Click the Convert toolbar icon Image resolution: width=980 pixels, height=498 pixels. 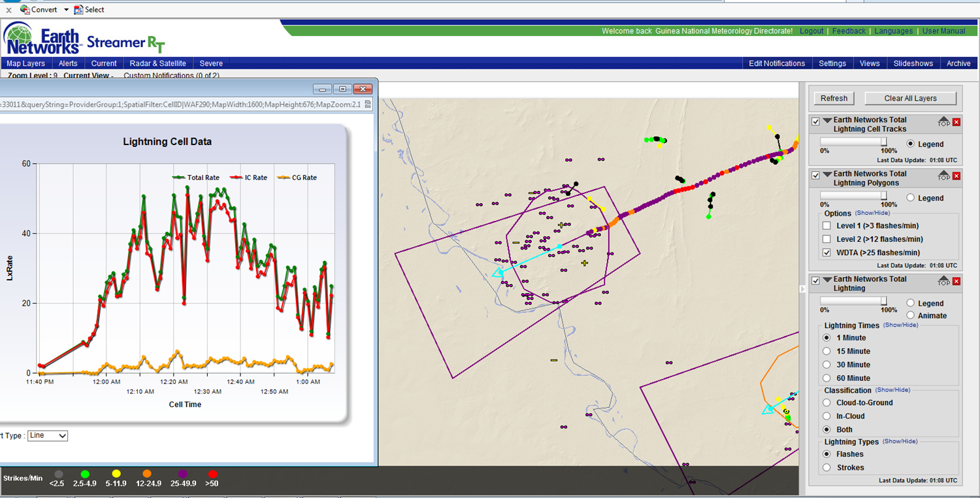[x=25, y=10]
